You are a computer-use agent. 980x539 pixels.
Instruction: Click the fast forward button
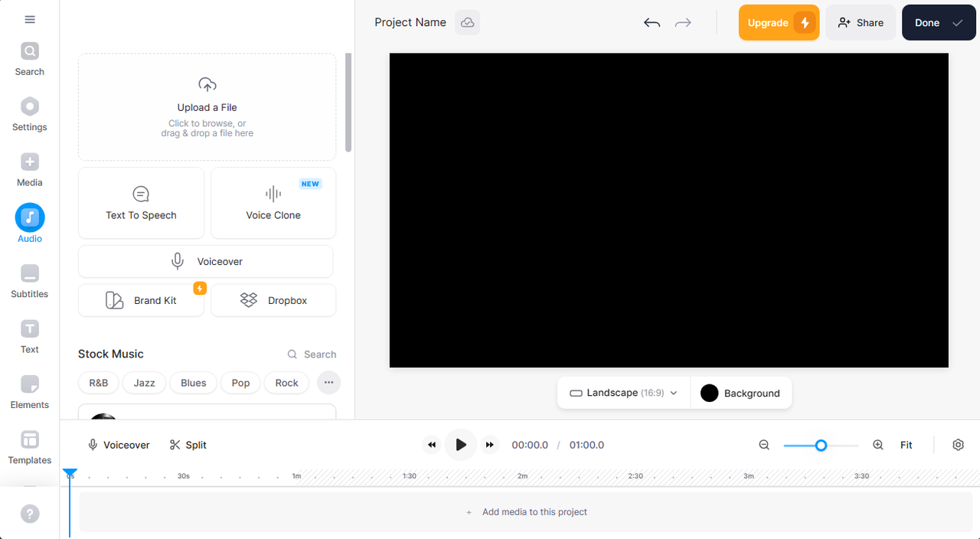click(490, 445)
